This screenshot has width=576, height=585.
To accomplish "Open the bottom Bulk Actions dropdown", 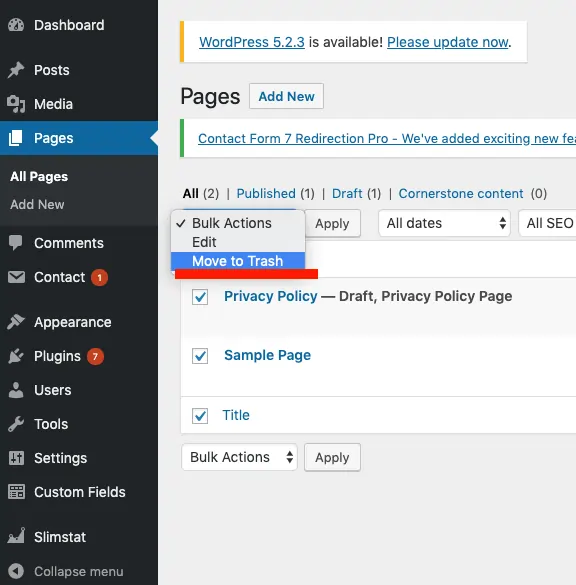I will pyautogui.click(x=240, y=457).
